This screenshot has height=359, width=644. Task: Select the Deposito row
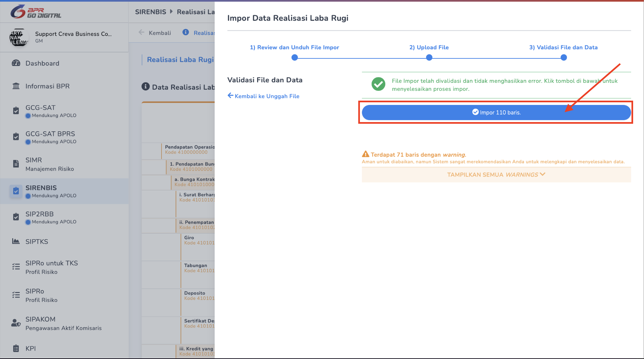pos(178,303)
